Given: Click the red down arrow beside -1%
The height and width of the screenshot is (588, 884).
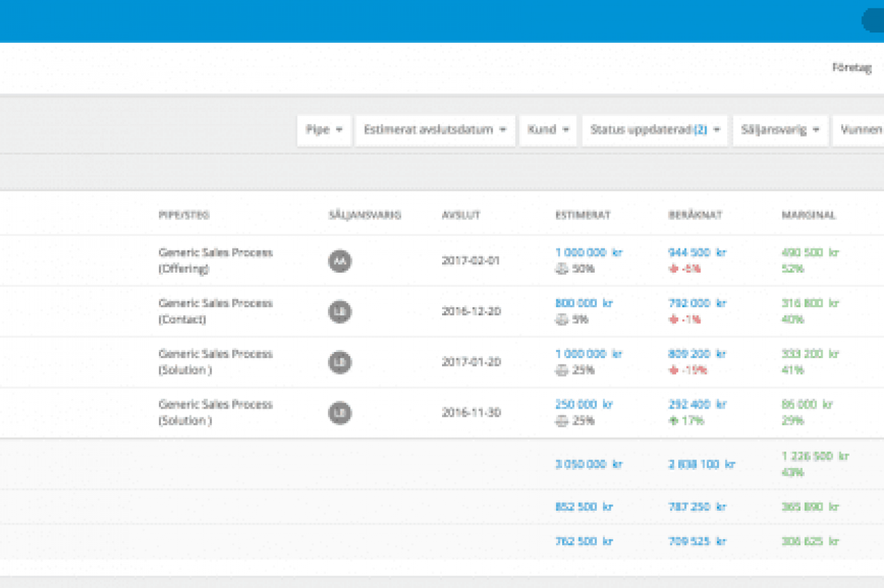Looking at the screenshot, I should pos(673,320).
